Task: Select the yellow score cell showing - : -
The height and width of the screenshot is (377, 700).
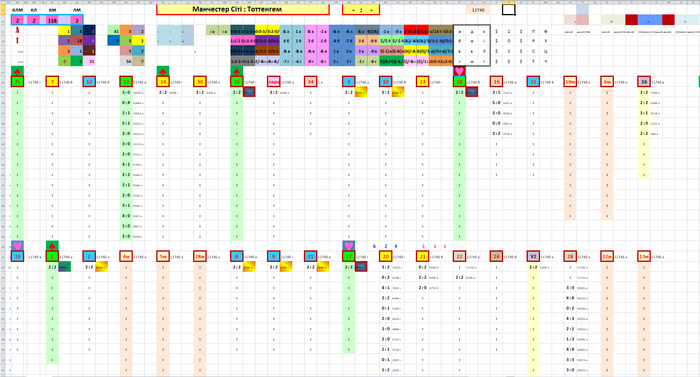Action: 361,9
